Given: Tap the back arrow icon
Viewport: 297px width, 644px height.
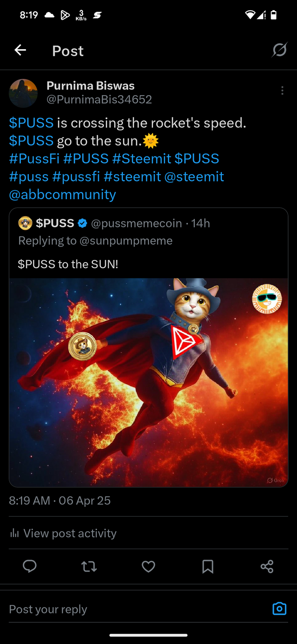Looking at the screenshot, I should click(20, 50).
